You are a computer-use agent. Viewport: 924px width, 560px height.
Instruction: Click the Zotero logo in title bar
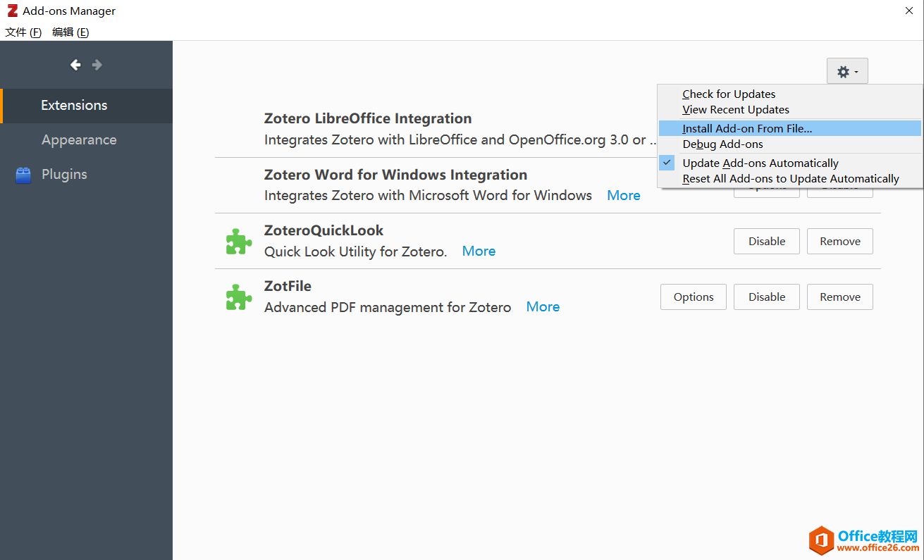pos(12,11)
